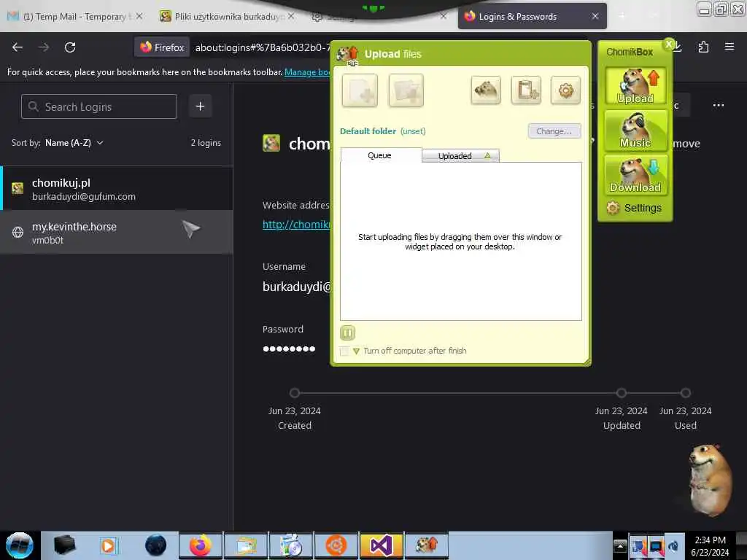Viewport: 747px width, 560px height.
Task: Switch to Pliki użytkownika burkaduy tab
Action: (227, 17)
